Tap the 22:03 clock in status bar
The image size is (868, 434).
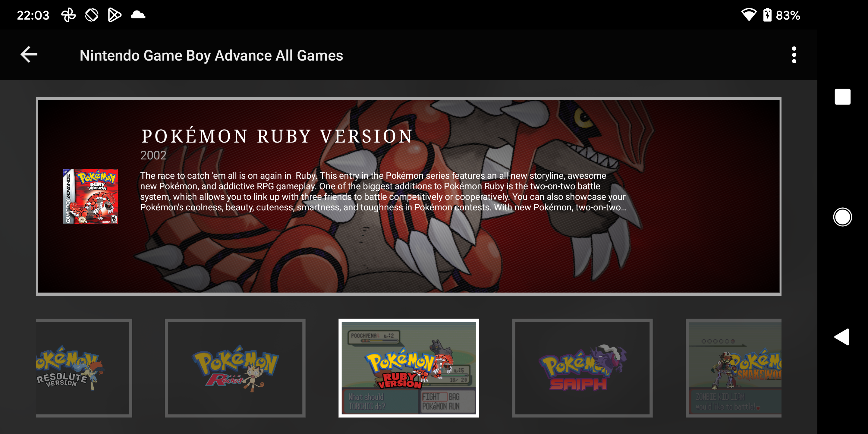33,15
